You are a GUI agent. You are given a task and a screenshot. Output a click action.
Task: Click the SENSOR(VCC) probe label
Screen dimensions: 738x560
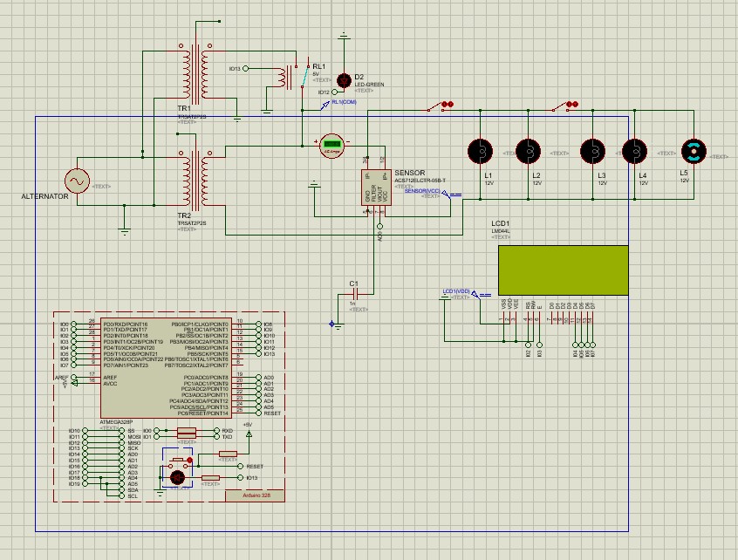pos(421,189)
